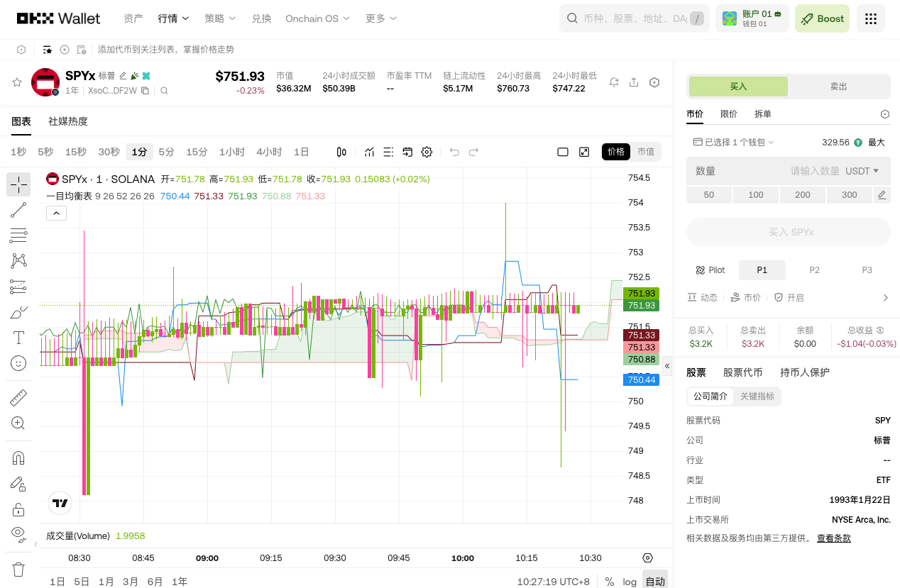This screenshot has height=588, width=900.
Task: Open the 股票代币 tab
Action: (743, 372)
